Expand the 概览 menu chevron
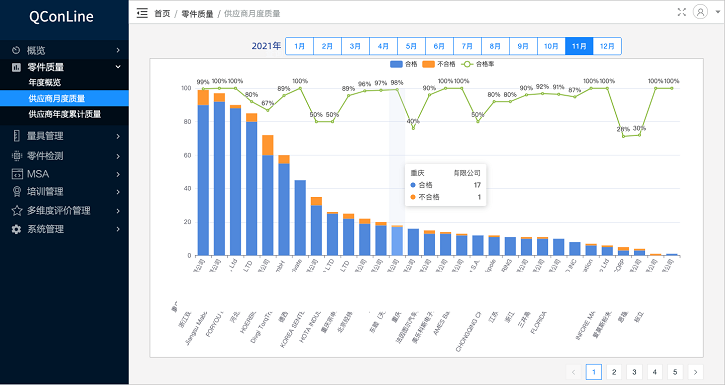Viewport: 725px width, 385px height. point(118,50)
